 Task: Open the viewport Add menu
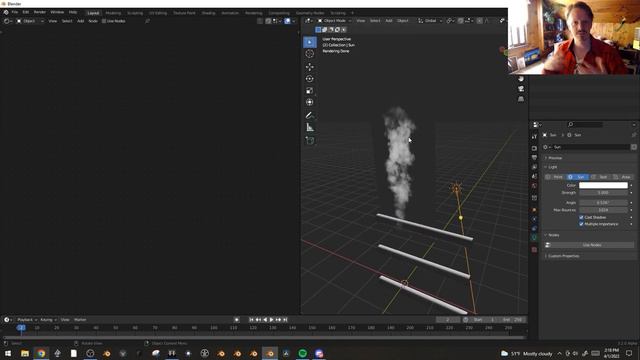(389, 21)
